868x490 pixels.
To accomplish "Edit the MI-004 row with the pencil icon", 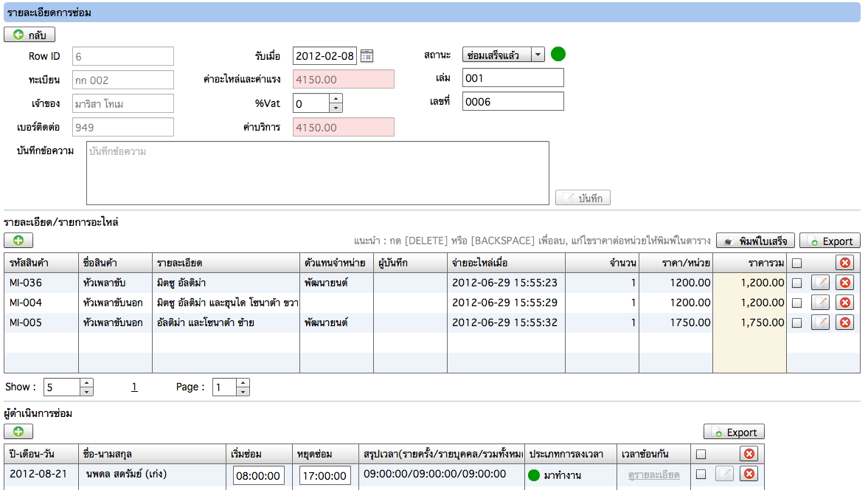I will click(x=820, y=303).
